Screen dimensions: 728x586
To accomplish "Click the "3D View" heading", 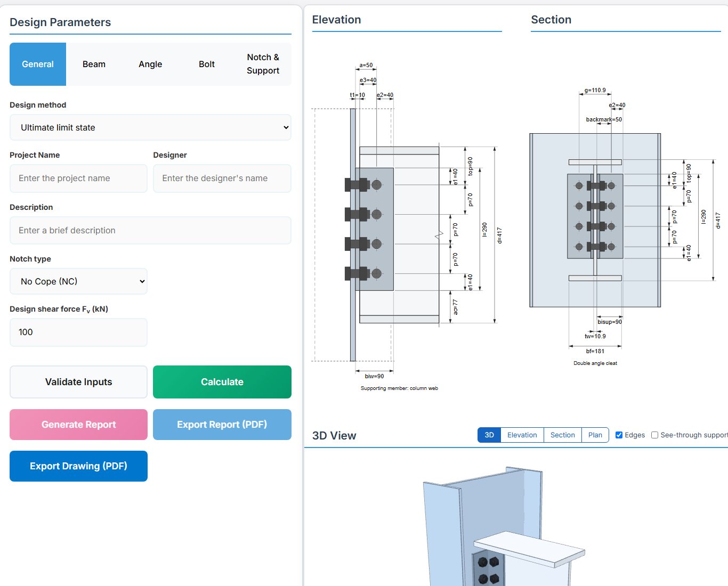I will (x=334, y=436).
